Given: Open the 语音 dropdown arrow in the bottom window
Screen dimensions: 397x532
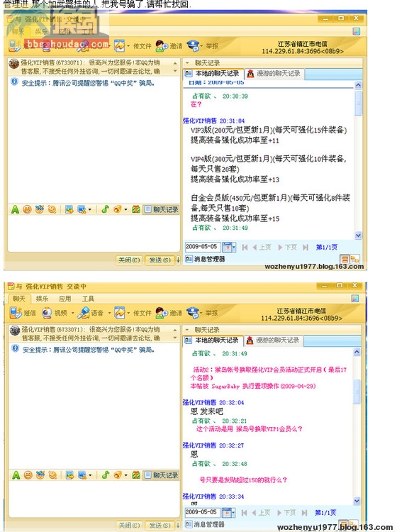Looking at the screenshot, I should tap(109, 313).
